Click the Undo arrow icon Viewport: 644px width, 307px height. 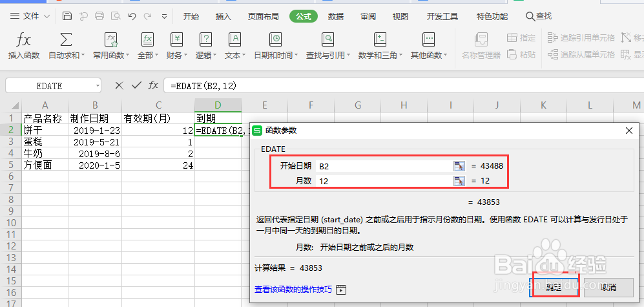pos(132,16)
